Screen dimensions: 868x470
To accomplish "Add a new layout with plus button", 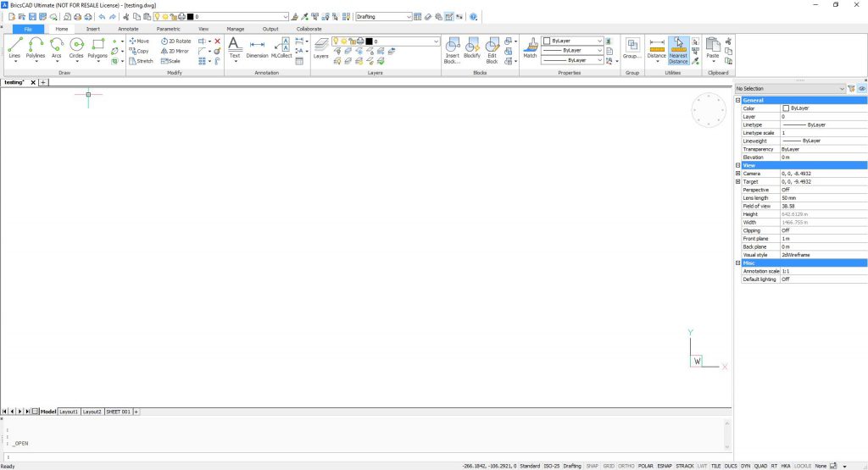I will tap(136, 412).
